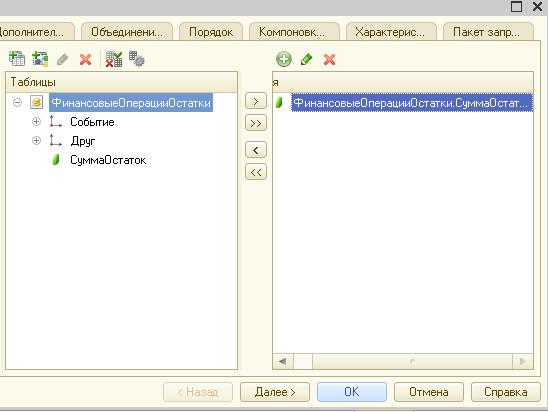Open virtual table parameters gear icon
This screenshot has width=548, height=412.
point(137,59)
